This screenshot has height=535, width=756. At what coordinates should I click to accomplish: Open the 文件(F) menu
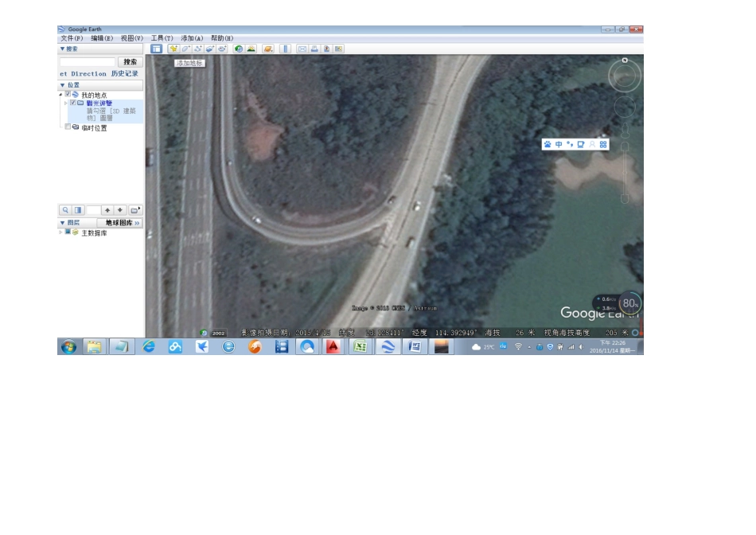pyautogui.click(x=72, y=38)
